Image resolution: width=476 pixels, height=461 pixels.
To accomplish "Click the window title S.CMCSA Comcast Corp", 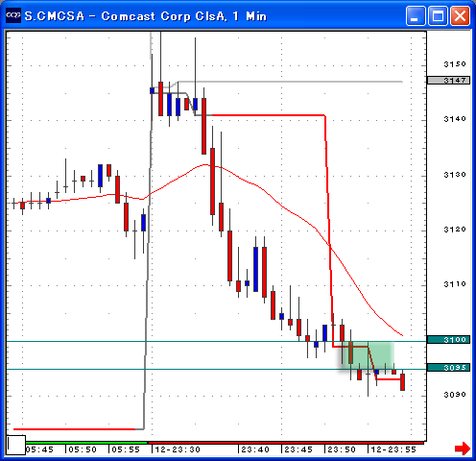I will click(146, 16).
